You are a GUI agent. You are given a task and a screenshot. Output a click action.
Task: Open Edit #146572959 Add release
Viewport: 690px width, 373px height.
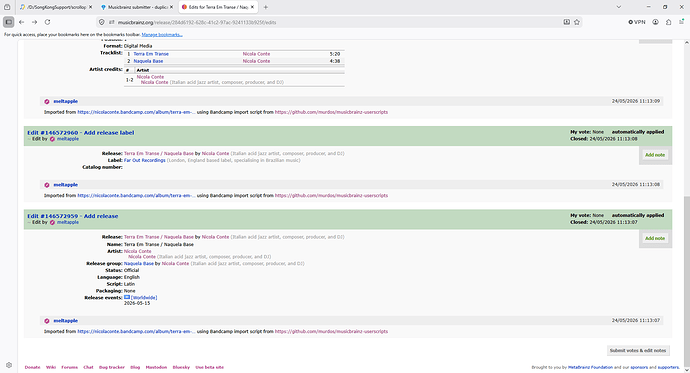point(73,216)
